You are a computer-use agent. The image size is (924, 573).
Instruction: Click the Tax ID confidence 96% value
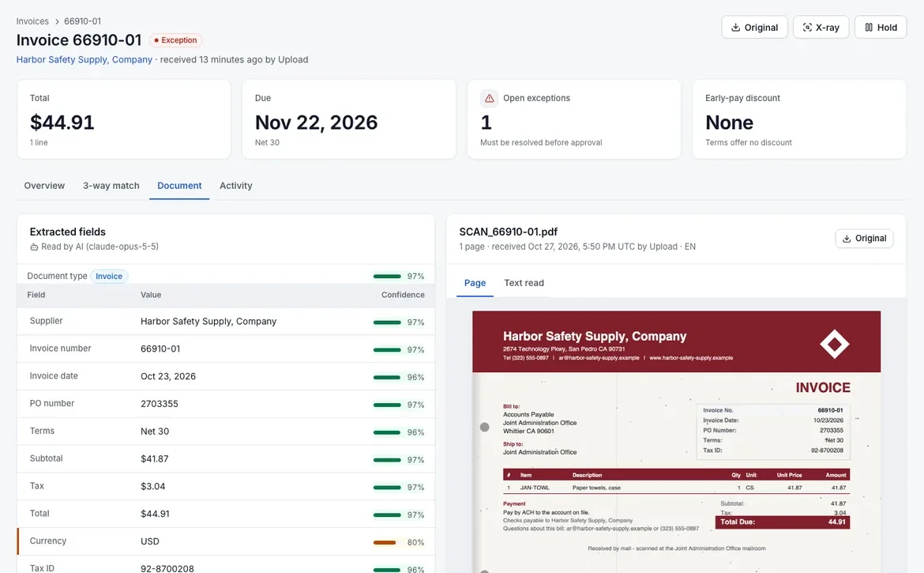[x=415, y=570]
